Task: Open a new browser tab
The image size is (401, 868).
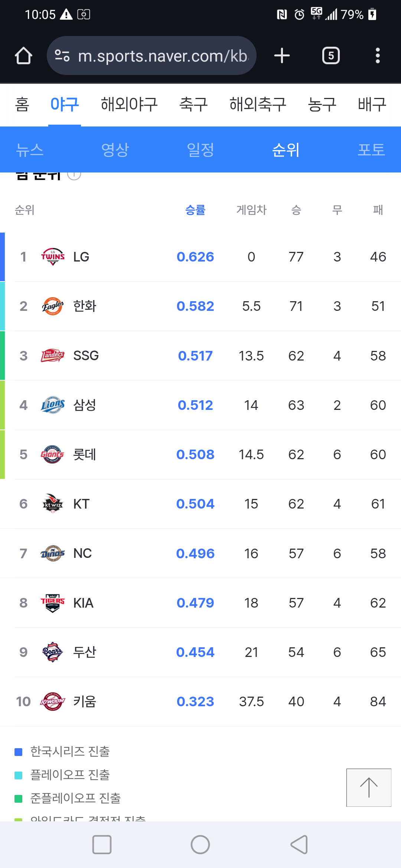Action: pyautogui.click(x=282, y=56)
